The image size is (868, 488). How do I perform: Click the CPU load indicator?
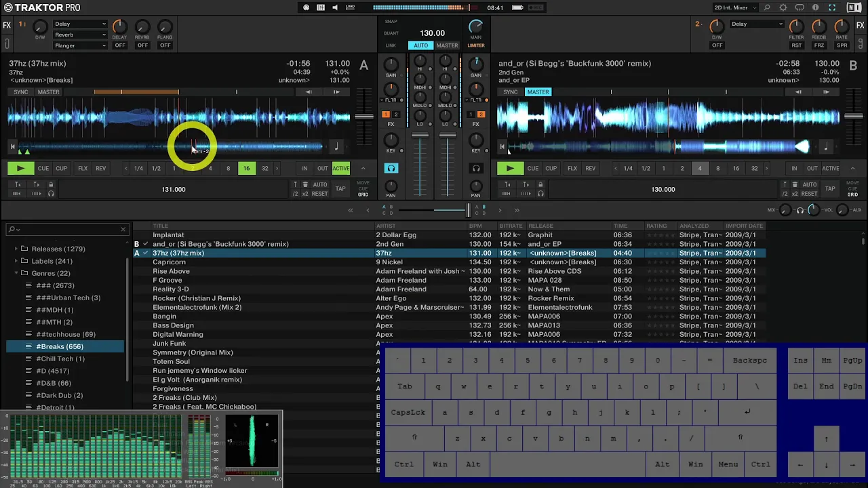[x=350, y=7]
